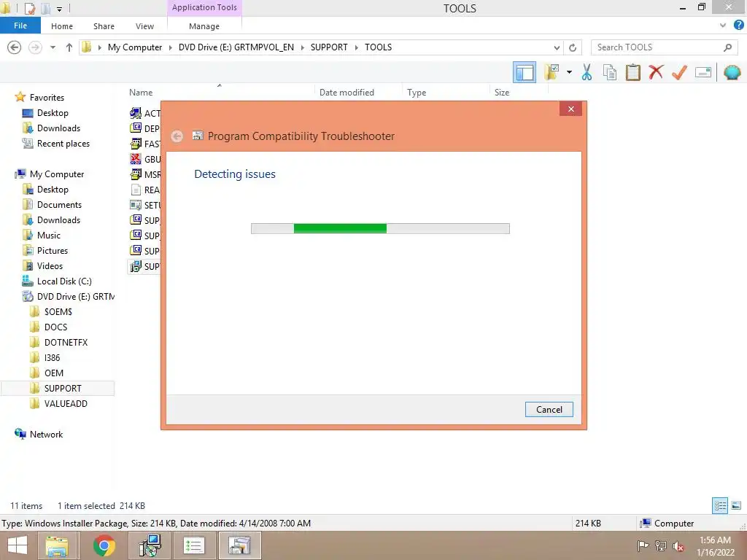The height and width of the screenshot is (560, 747).
Task: Select the DOCS folder in tree
Action: coord(55,327)
